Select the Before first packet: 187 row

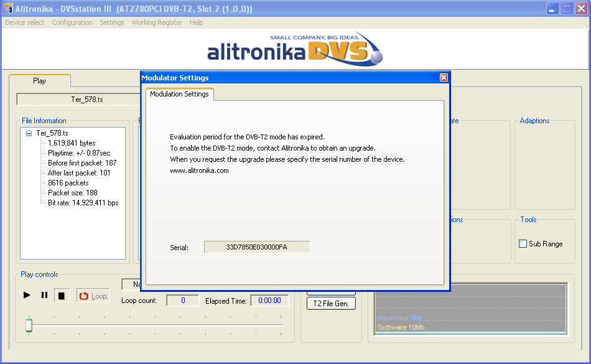coord(82,163)
